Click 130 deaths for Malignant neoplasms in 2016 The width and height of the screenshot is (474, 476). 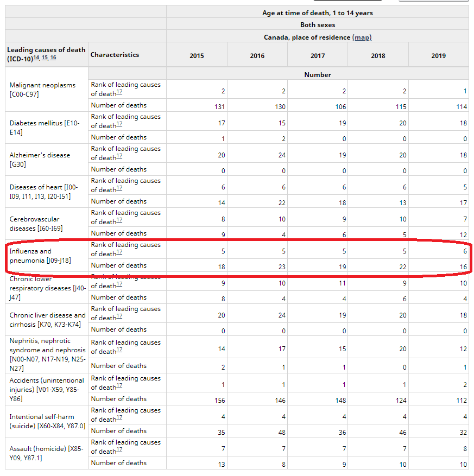280,107
